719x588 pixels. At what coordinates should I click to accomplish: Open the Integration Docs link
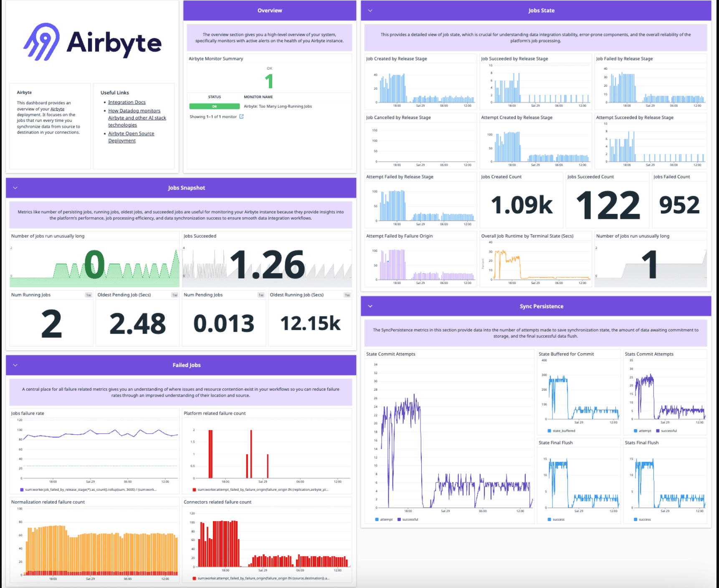(127, 102)
